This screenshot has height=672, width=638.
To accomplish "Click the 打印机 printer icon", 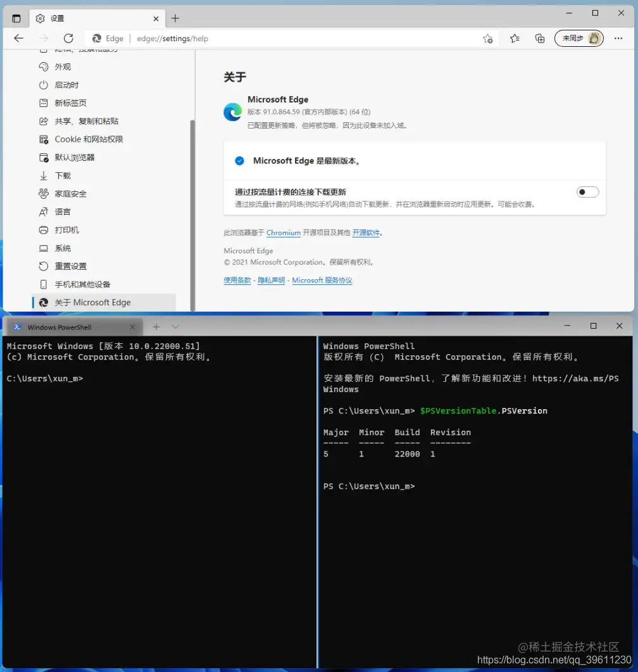I will [x=43, y=230].
